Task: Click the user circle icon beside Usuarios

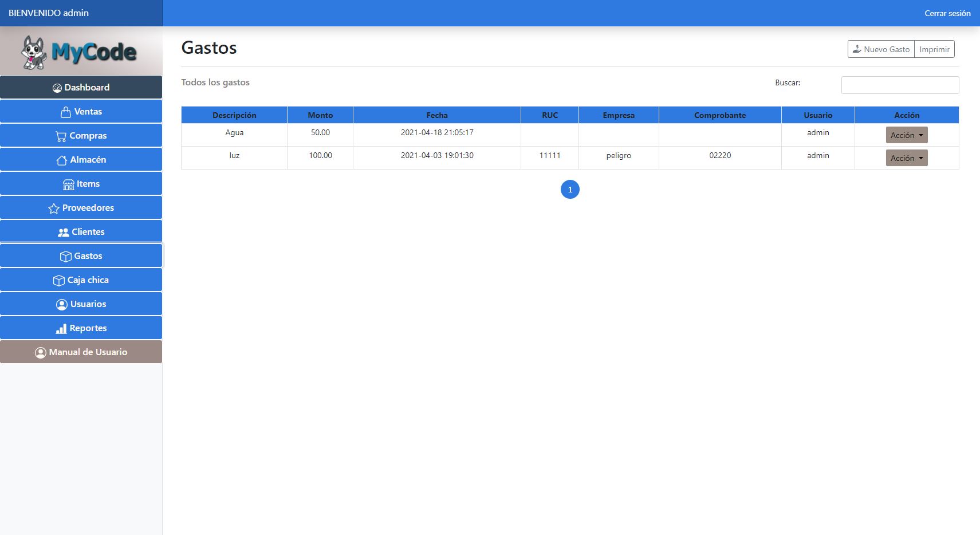Action: tap(62, 305)
